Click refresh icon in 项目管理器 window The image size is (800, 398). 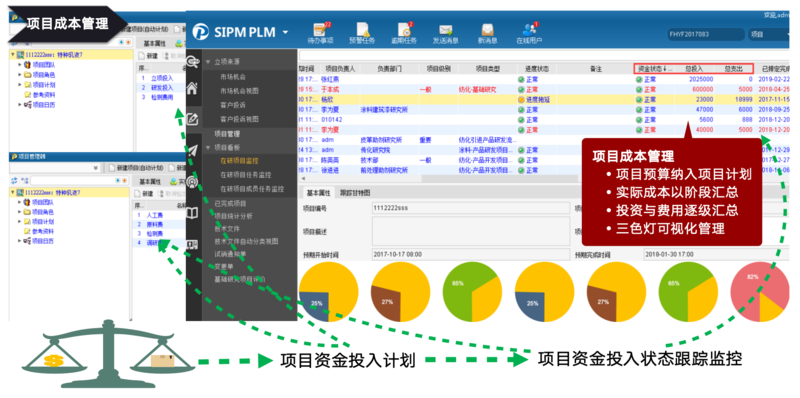point(14,181)
